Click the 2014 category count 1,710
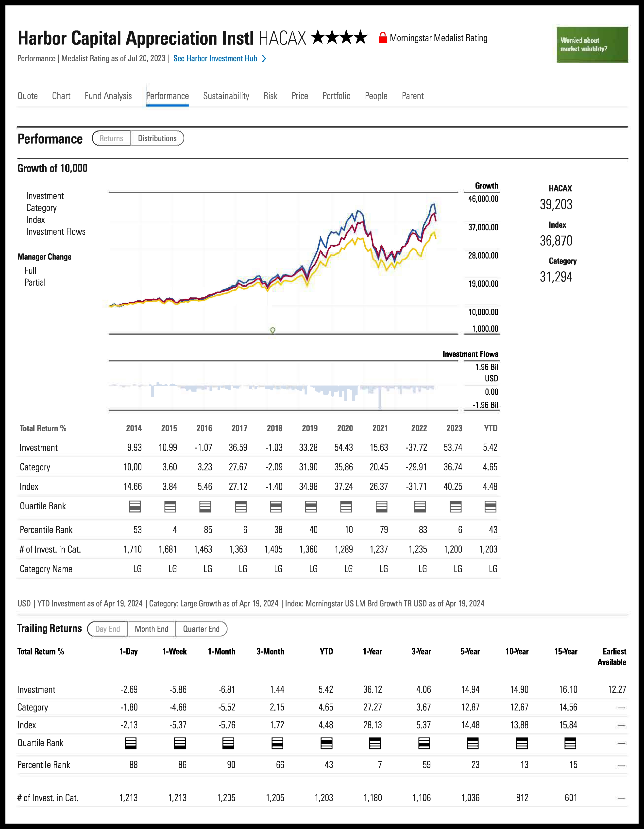Viewport: 644px width, 829px height. pos(133,549)
